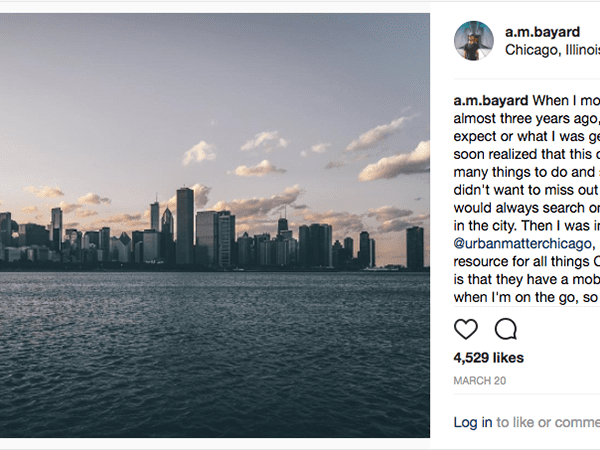Open comments via the speech bubble icon

[506, 329]
